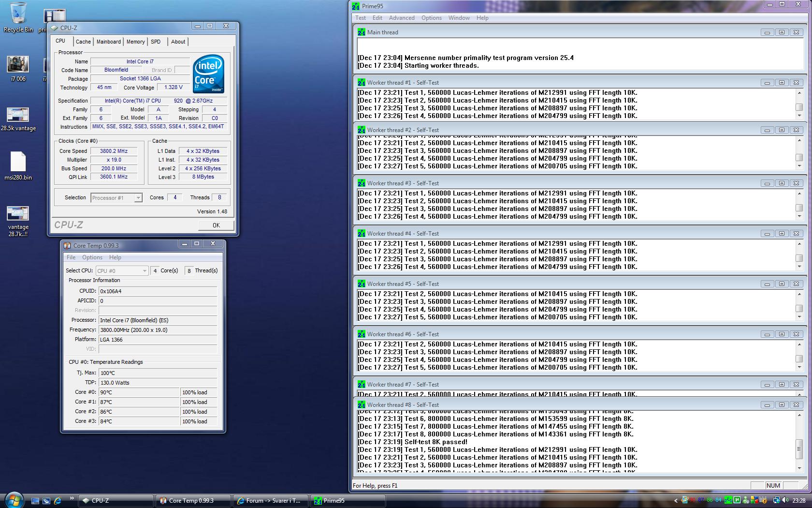Click Core #0 temperature reading 90°C

tap(139, 392)
